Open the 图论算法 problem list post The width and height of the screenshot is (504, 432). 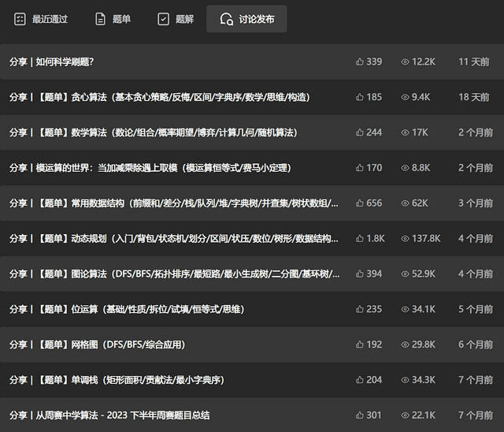point(175,274)
